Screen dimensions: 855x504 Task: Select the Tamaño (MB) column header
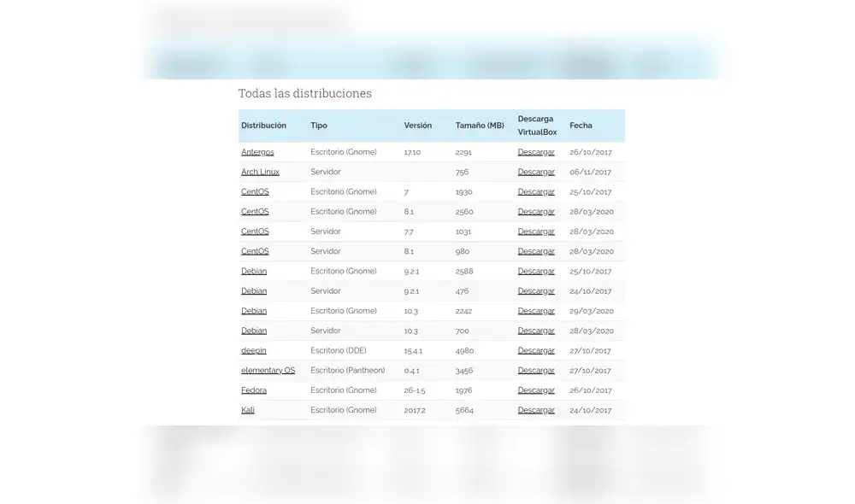coord(479,125)
